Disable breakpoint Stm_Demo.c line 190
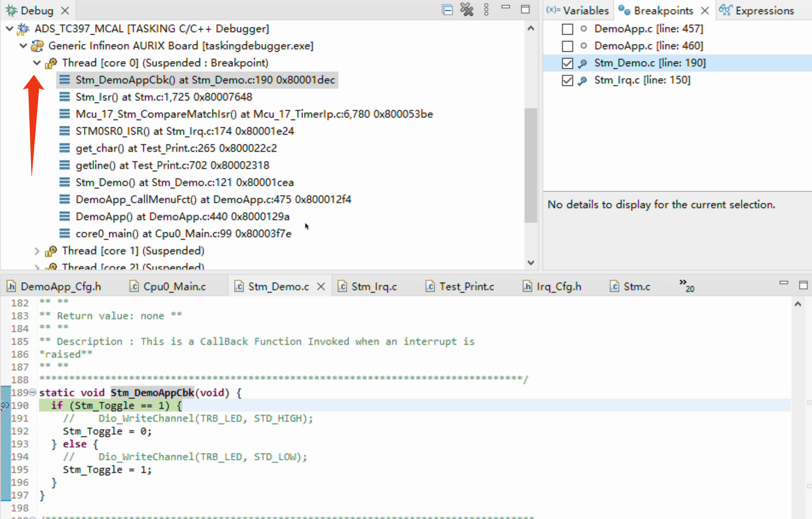This screenshot has height=519, width=812. point(567,63)
